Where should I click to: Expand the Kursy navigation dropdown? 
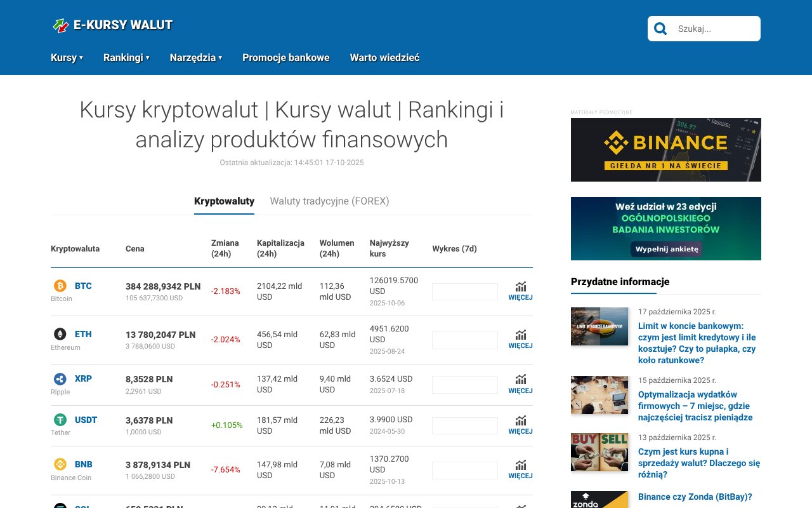point(66,57)
